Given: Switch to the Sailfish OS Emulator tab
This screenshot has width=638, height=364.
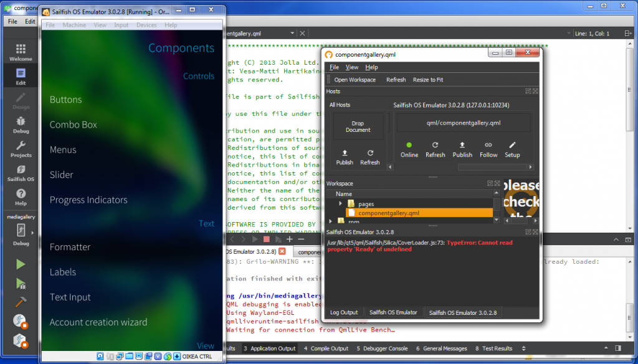Looking at the screenshot, I should pyautogui.click(x=393, y=312).
